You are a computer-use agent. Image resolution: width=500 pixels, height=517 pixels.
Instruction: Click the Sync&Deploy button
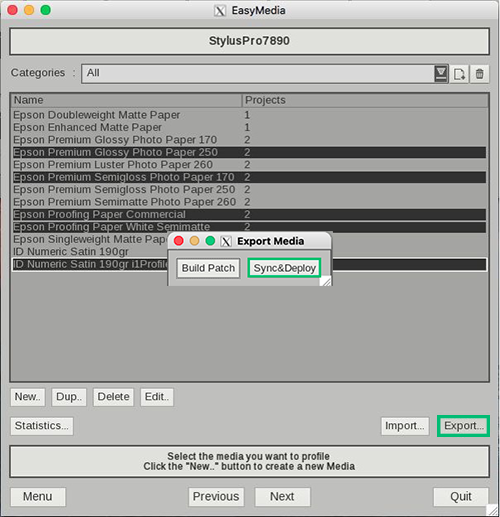tap(284, 268)
